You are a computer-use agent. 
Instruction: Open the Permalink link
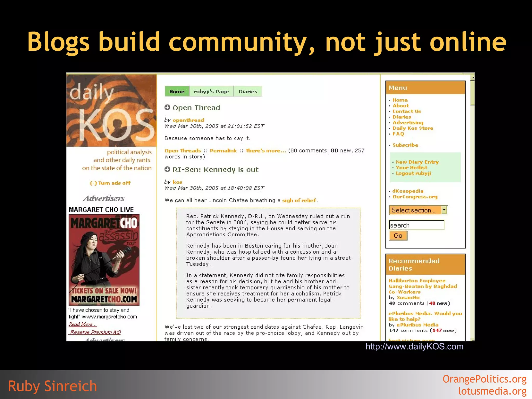point(223,151)
